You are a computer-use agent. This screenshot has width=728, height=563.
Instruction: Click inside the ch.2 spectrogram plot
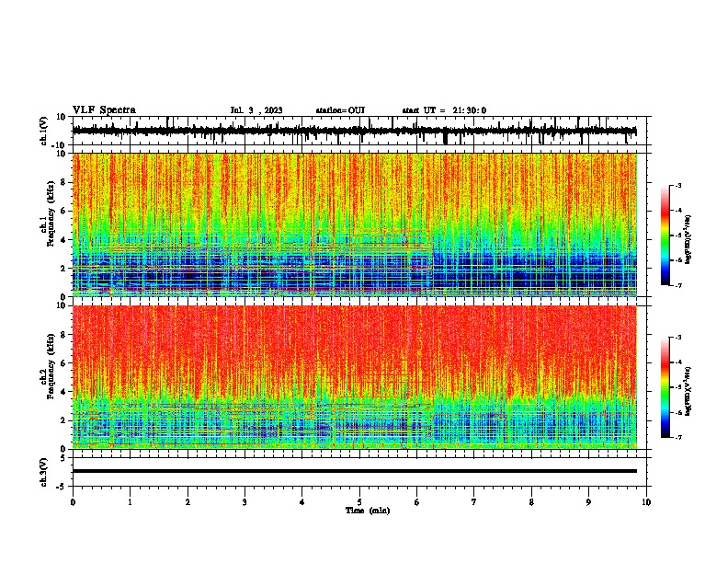pyautogui.click(x=354, y=377)
